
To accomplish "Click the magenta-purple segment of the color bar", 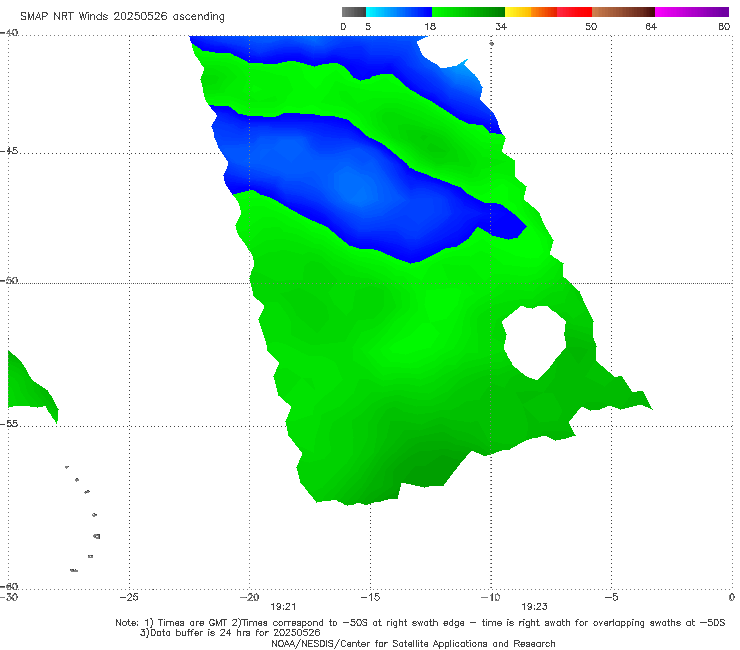I will tap(692, 12).
